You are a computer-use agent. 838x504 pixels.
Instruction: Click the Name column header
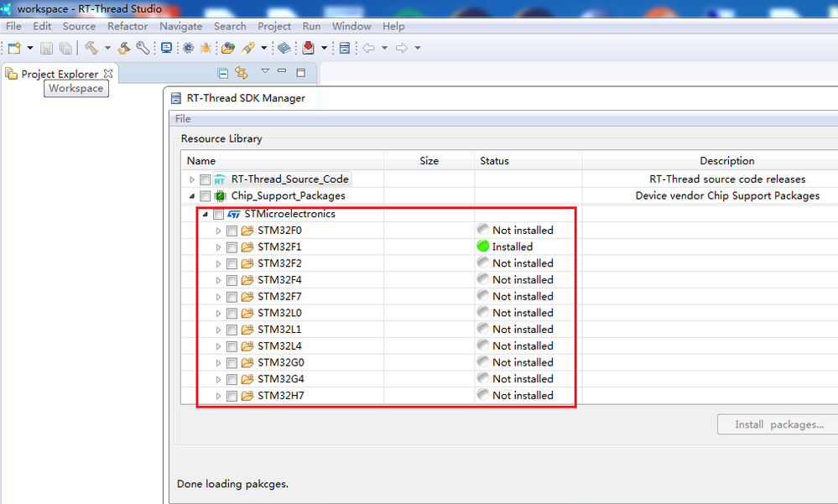(283, 160)
